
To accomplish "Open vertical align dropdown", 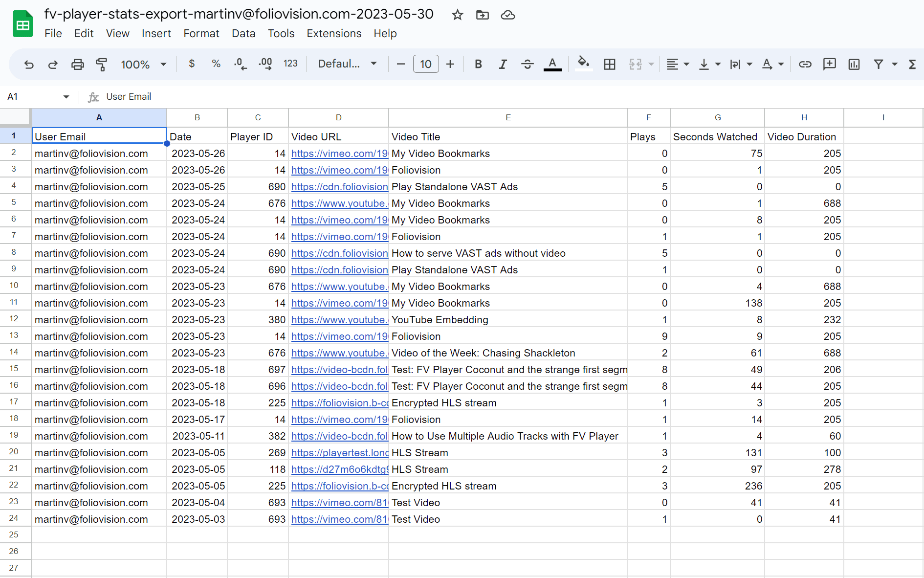I will [x=710, y=64].
